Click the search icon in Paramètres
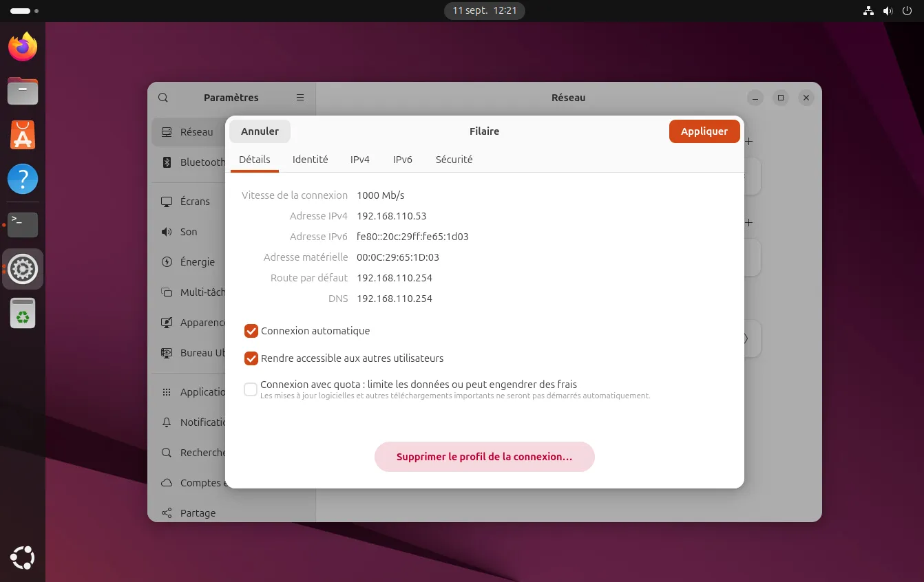Screen dimensions: 924x582 163,98
